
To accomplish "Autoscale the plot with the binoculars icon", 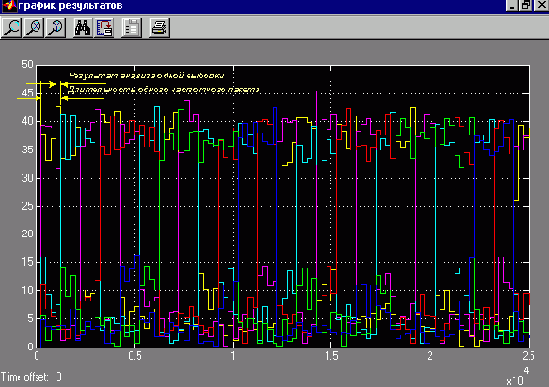I will tap(83, 28).
